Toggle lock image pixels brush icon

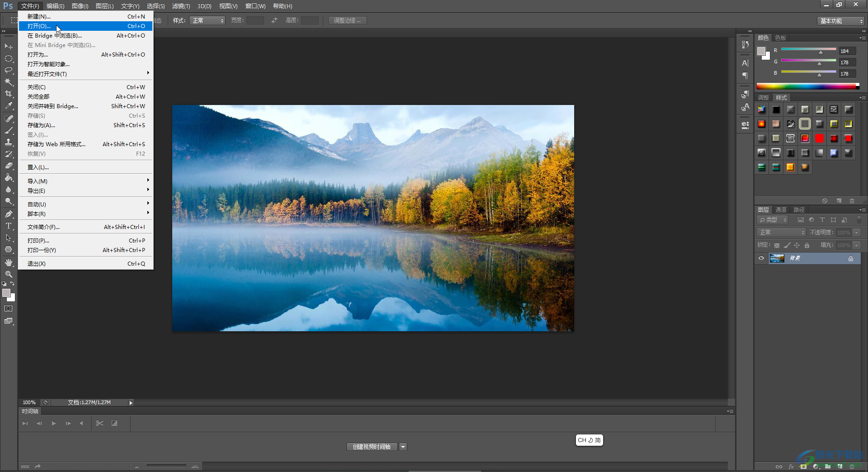coord(787,245)
